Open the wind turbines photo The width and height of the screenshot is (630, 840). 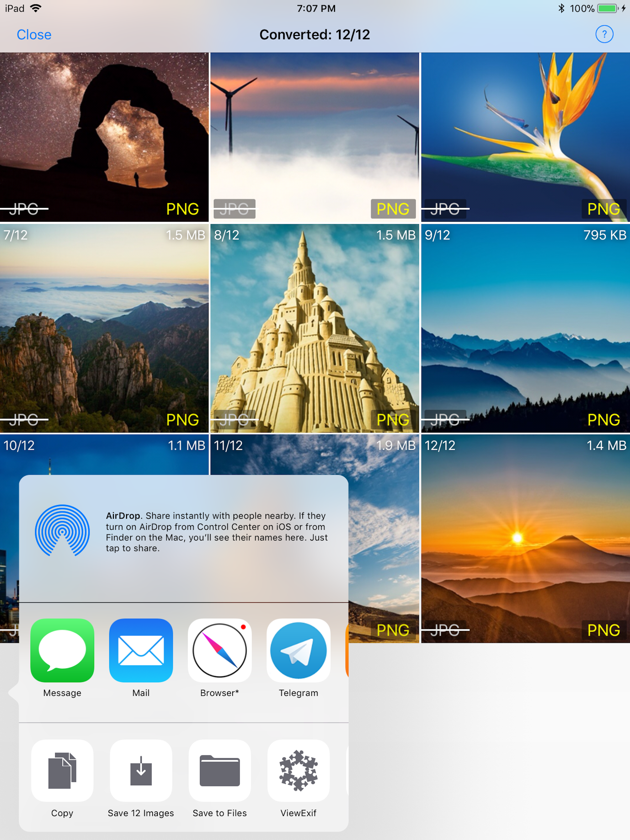315,137
